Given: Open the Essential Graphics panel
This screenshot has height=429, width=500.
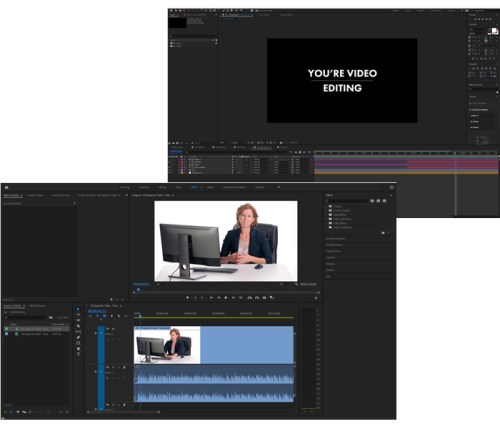Looking at the screenshot, I should 335,239.
